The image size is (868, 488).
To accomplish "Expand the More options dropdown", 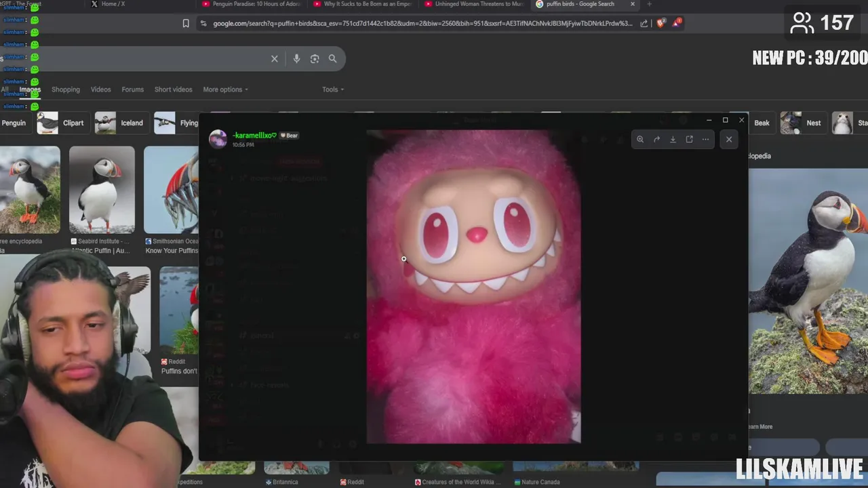I will [x=225, y=89].
